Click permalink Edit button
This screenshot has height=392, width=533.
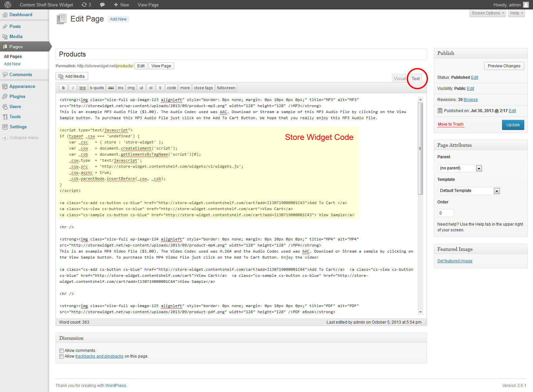pyautogui.click(x=141, y=66)
